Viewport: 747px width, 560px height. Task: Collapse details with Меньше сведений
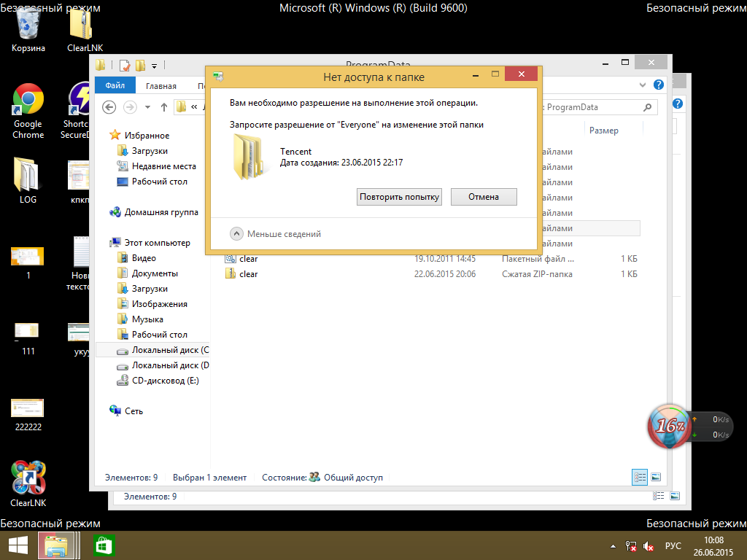tap(275, 234)
